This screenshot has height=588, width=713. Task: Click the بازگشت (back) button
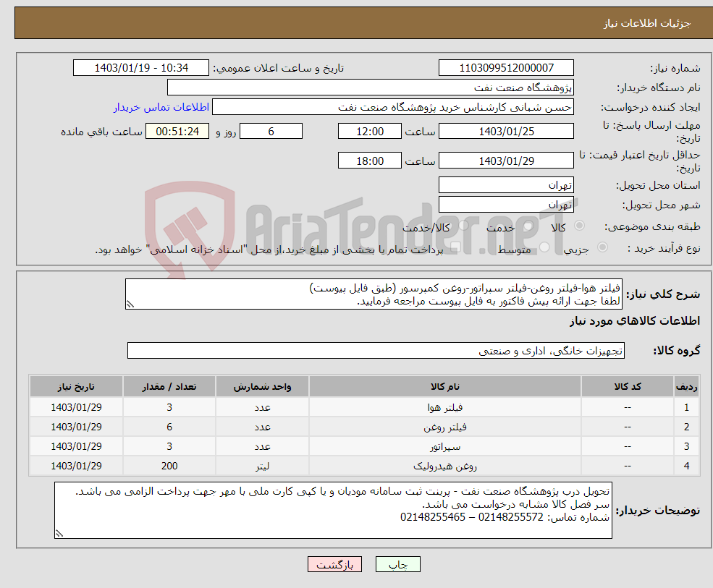[334, 564]
